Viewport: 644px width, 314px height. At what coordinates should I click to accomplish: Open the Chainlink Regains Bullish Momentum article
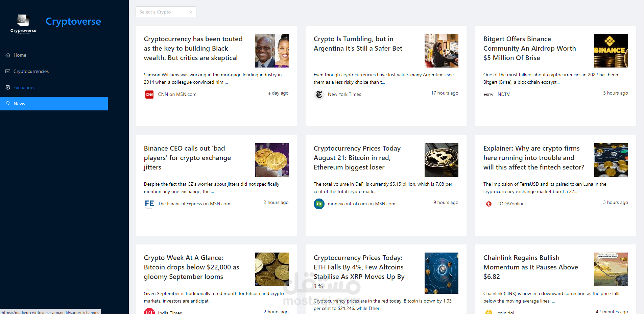(530, 267)
